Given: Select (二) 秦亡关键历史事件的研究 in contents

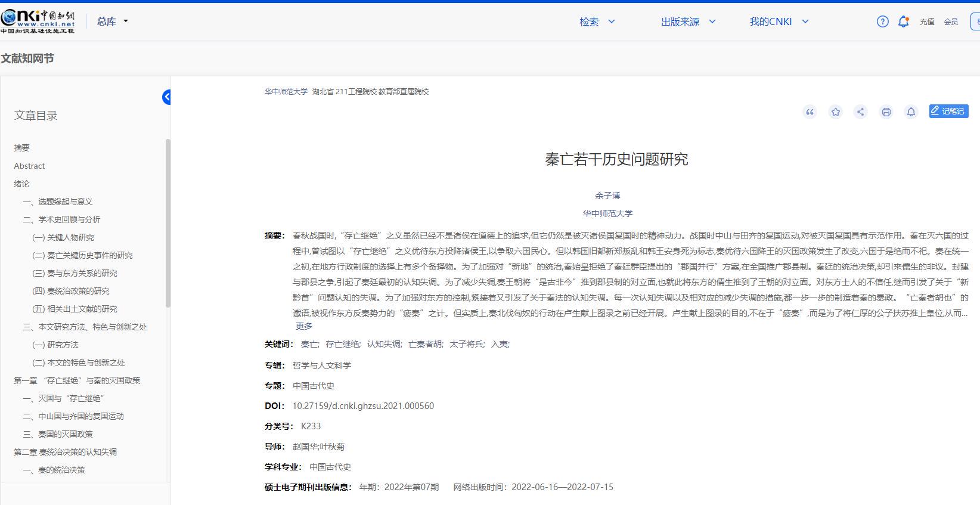Looking at the screenshot, I should [82, 255].
